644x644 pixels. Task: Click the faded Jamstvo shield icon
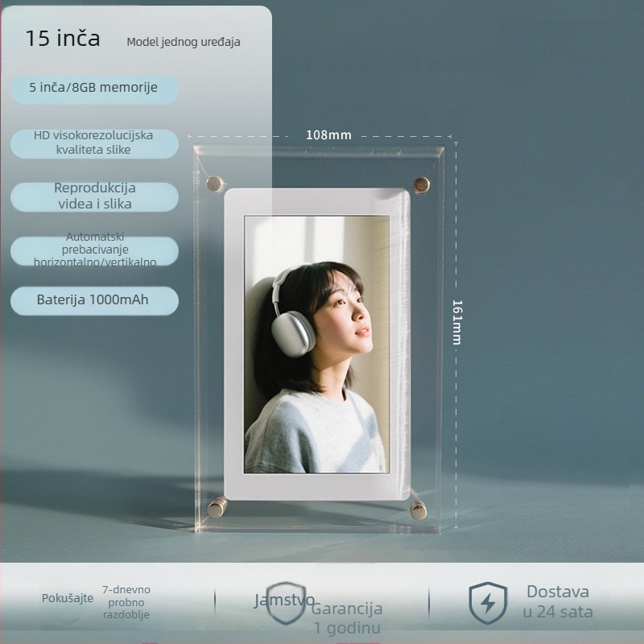click(286, 603)
